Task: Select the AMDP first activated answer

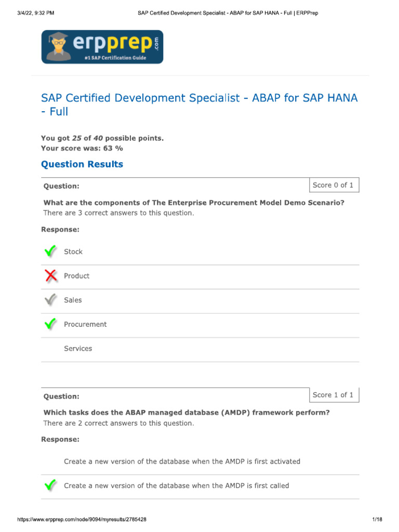Action: coord(182,461)
